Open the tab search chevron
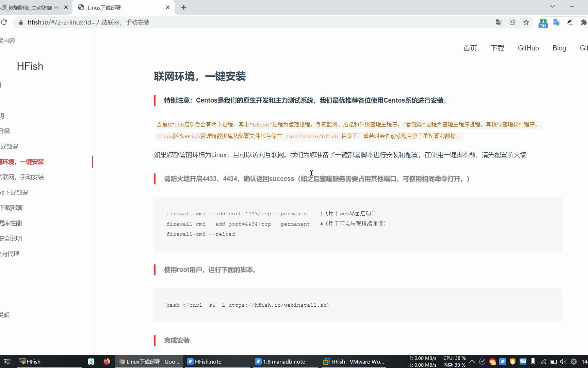Screen dimensions: 588x368 (x=552, y=6)
